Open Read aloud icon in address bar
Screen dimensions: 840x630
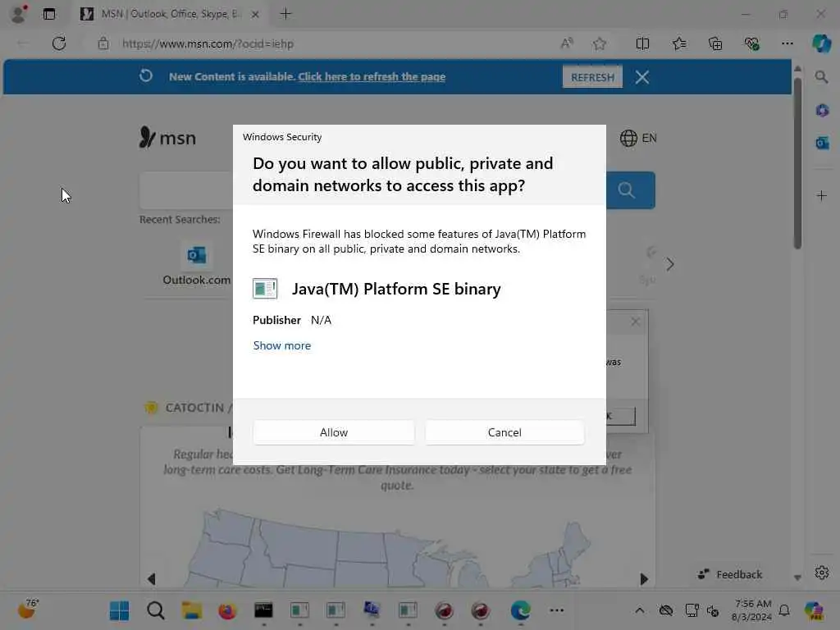pyautogui.click(x=567, y=43)
